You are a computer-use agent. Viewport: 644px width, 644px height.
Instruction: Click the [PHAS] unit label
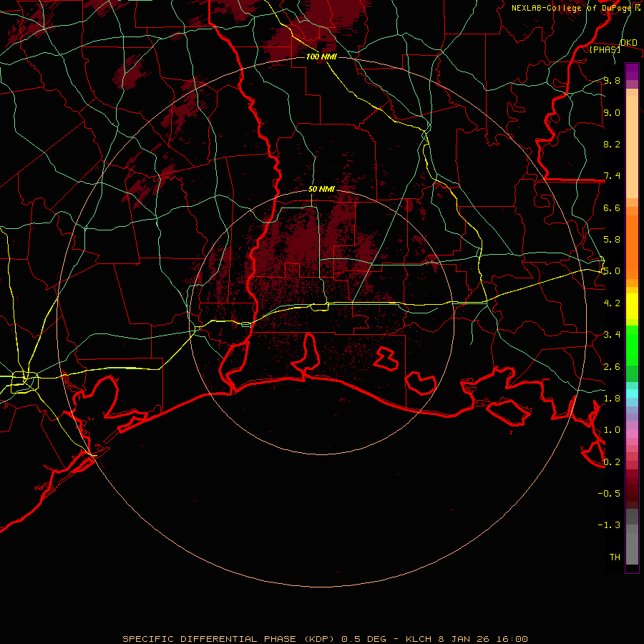click(x=605, y=49)
